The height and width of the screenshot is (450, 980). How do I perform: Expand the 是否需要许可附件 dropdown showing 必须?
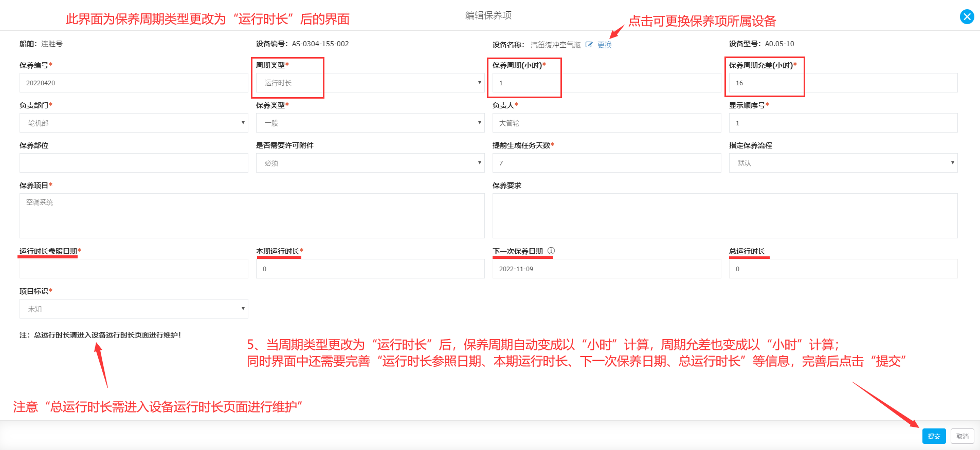pos(370,163)
